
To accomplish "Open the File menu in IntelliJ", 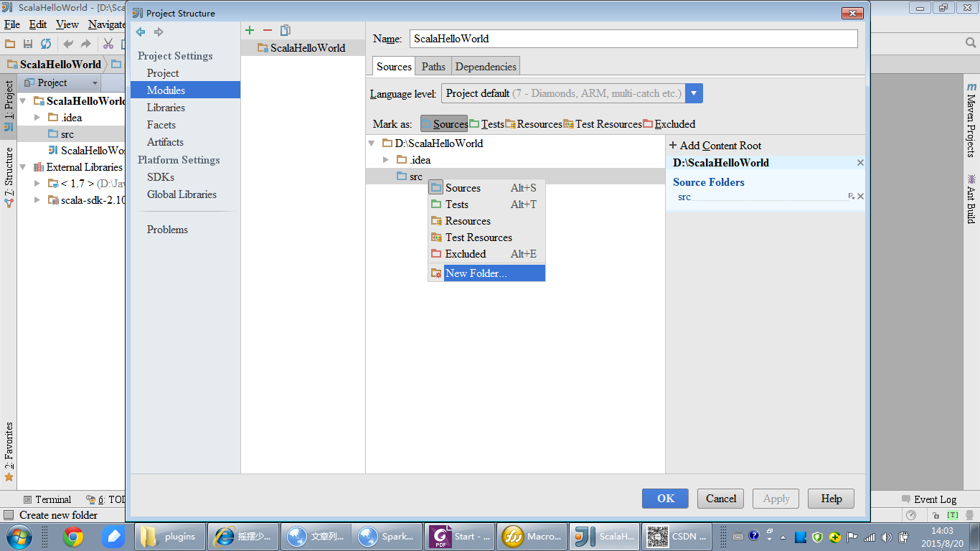I will click(x=11, y=24).
